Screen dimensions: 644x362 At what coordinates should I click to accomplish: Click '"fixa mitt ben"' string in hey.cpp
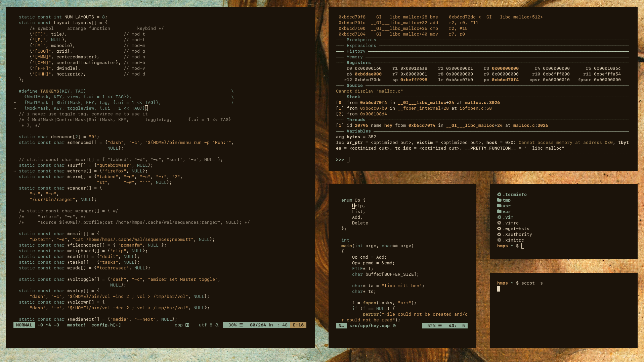pyautogui.click(x=401, y=286)
